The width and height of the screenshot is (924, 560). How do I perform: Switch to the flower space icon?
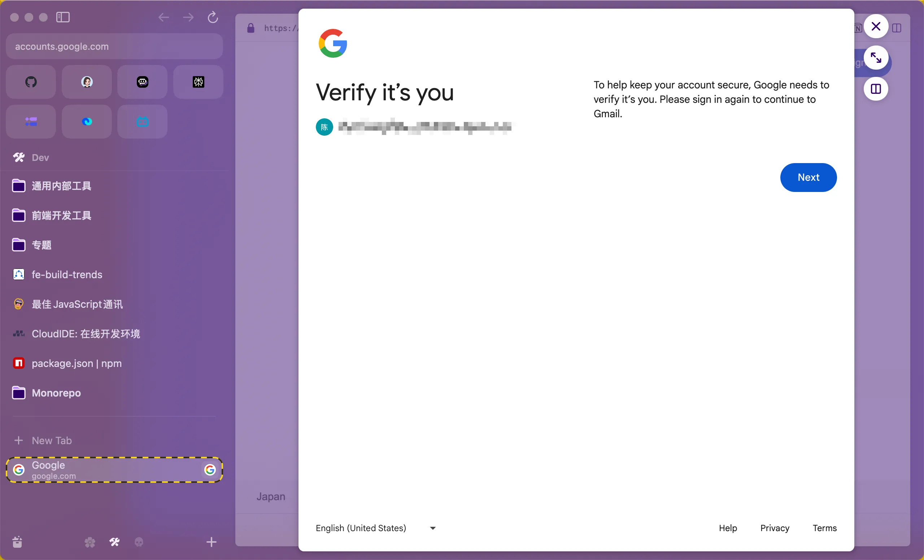pyautogui.click(x=90, y=542)
